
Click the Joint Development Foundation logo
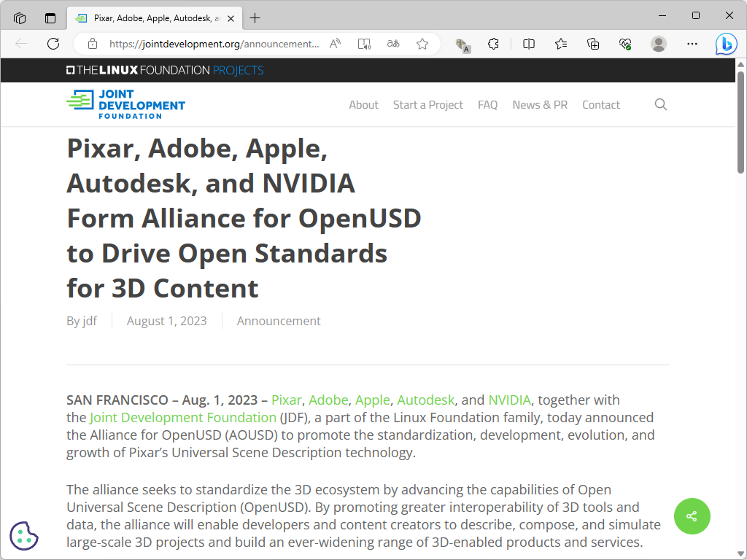click(125, 104)
